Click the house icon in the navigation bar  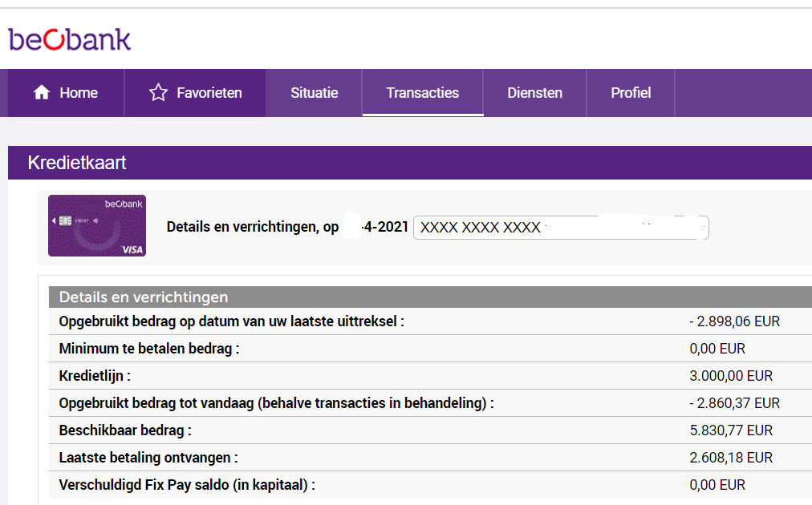(42, 93)
